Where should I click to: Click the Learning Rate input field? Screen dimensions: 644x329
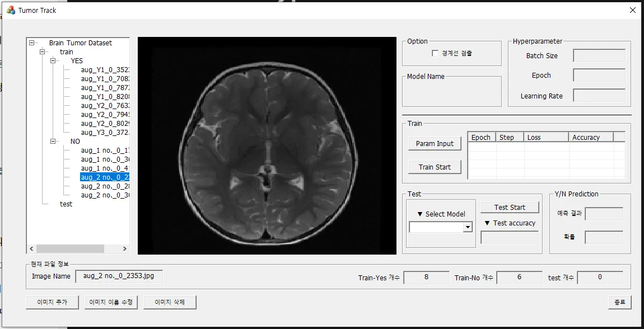click(599, 95)
